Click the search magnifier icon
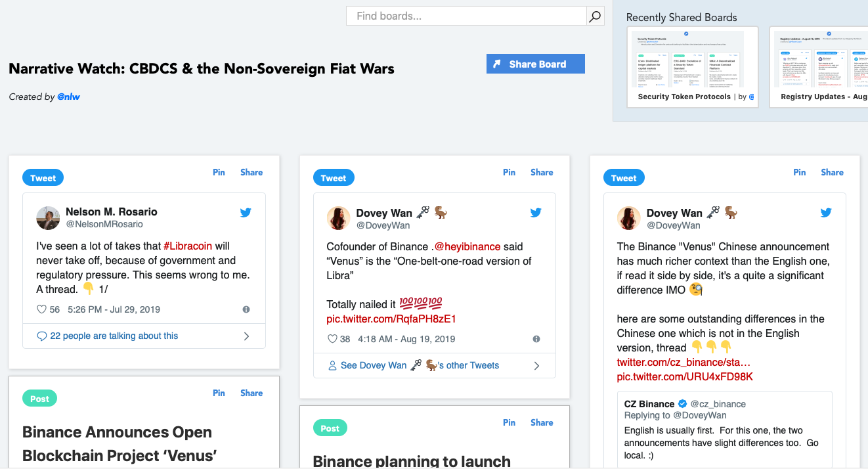This screenshot has width=868, height=469. 595,16
